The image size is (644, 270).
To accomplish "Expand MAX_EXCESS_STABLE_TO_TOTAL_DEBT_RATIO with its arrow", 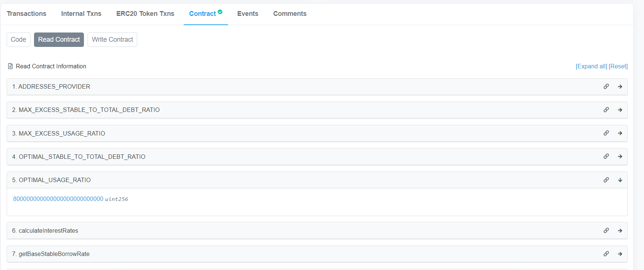I will 620,110.
